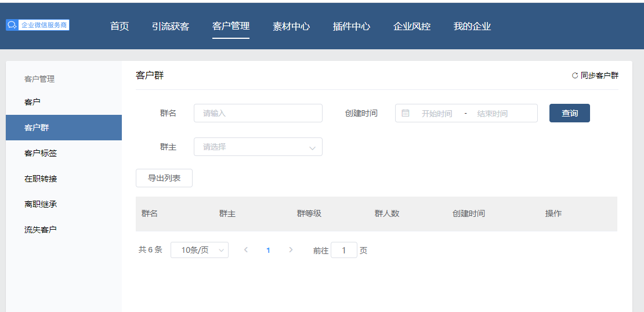Screen dimensions: 644x312
Task: Select the 客户管理 top menu
Action: pos(231,26)
